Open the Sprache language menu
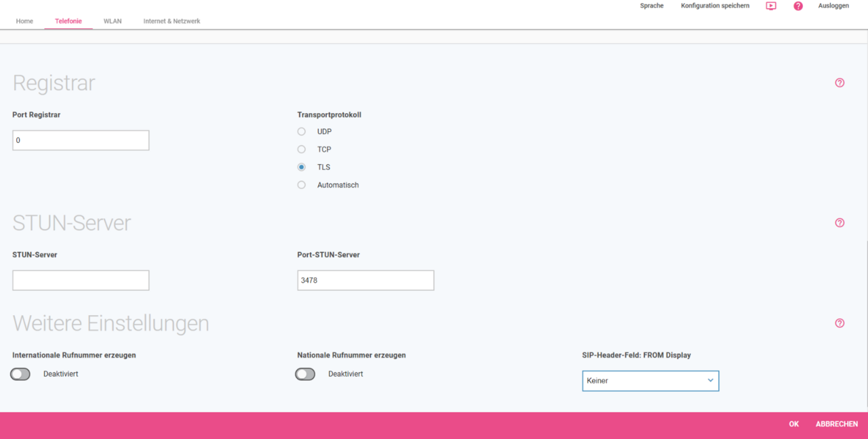 click(652, 5)
